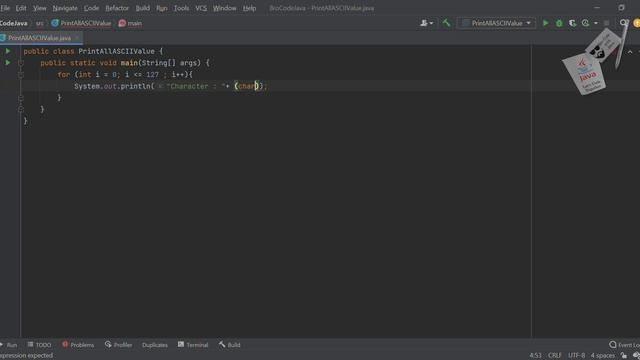This screenshot has width=640, height=360.
Task: Open the Tools menu
Action: click(x=181, y=8)
